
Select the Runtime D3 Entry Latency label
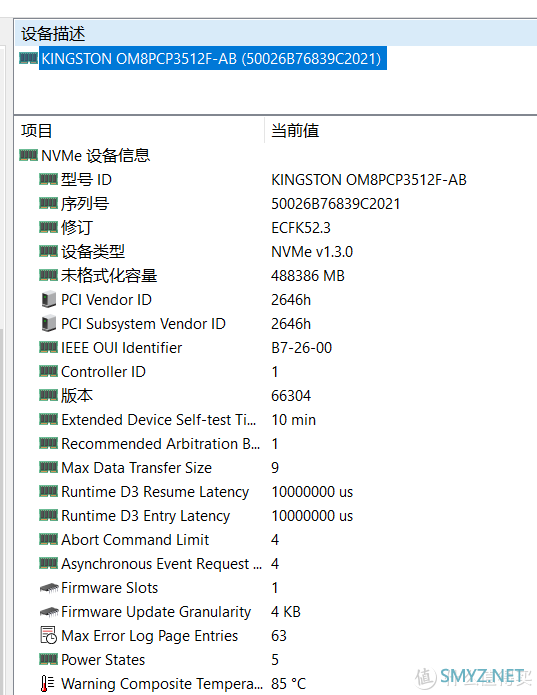(145, 516)
